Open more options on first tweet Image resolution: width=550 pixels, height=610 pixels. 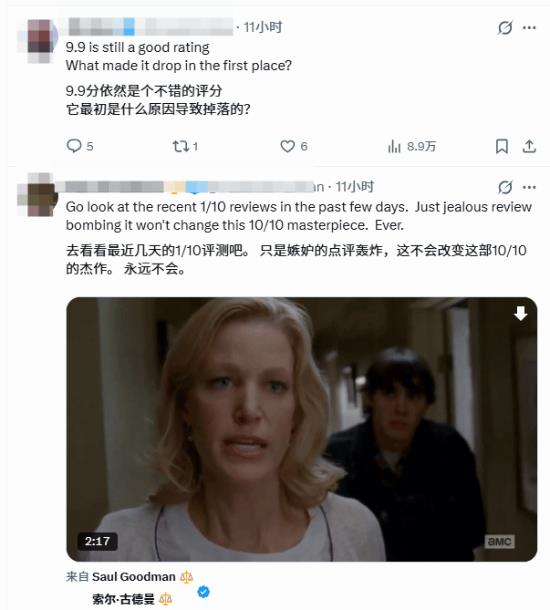pyautogui.click(x=529, y=28)
